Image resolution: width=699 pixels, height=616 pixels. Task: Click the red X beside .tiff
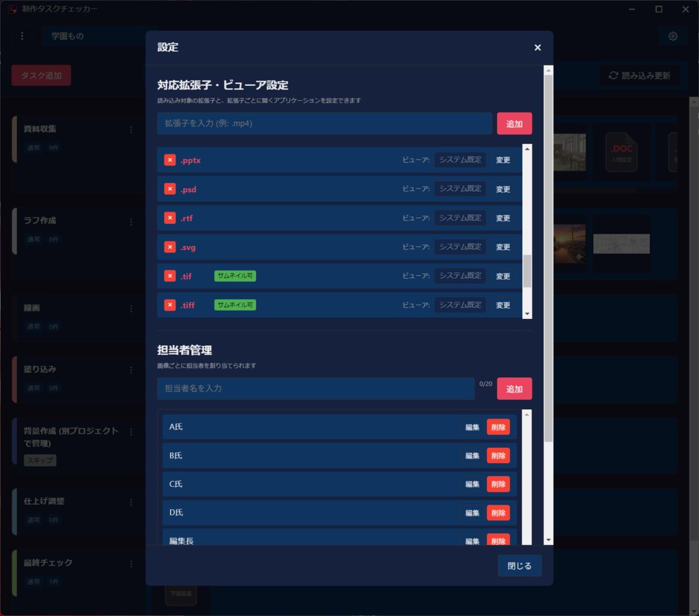169,305
